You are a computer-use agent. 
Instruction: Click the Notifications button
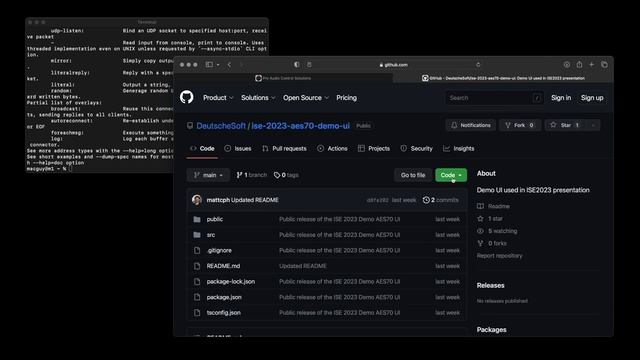[x=471, y=125]
